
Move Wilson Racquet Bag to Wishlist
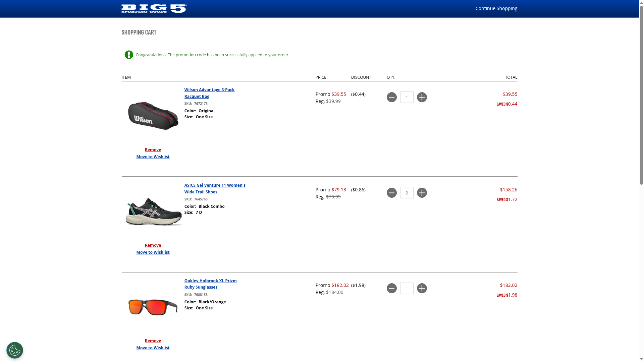[x=153, y=157]
